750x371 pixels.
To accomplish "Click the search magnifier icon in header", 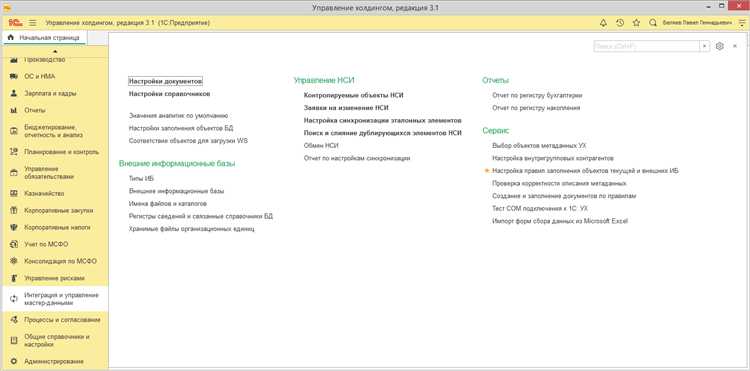I will [x=652, y=23].
